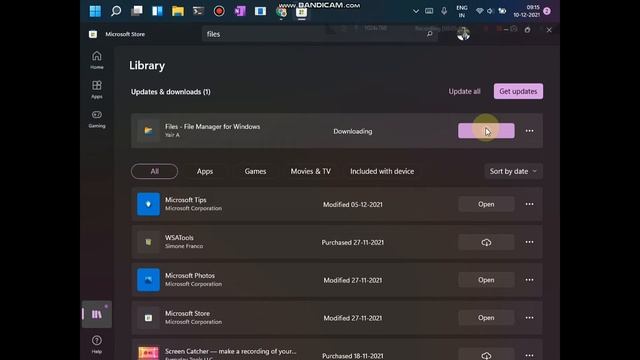Image resolution: width=640 pixels, height=360 pixels.
Task: Open more options for WSATools
Action: click(x=529, y=242)
